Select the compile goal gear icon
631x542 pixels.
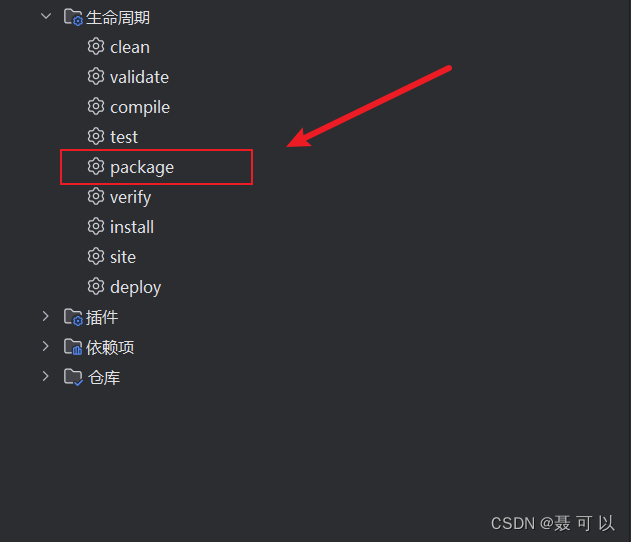click(x=96, y=107)
